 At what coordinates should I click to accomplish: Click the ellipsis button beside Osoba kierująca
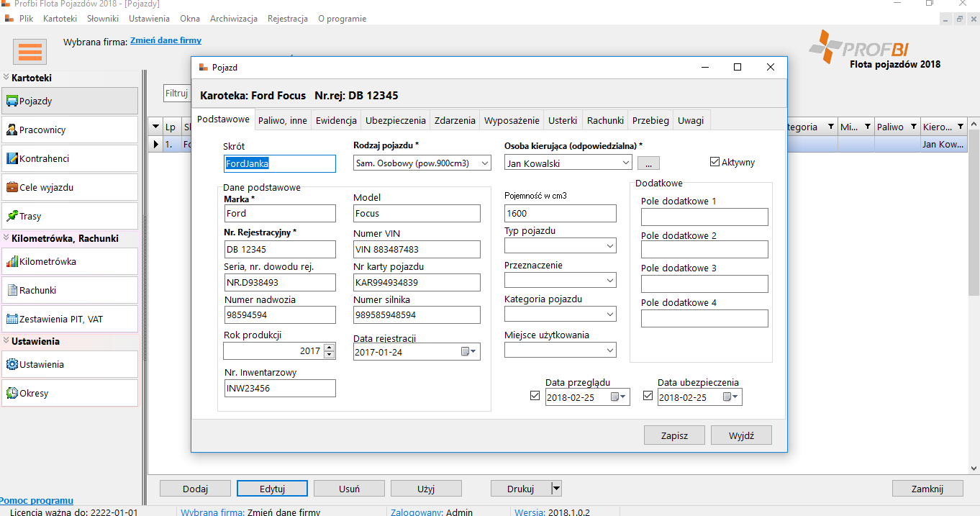[x=648, y=163]
